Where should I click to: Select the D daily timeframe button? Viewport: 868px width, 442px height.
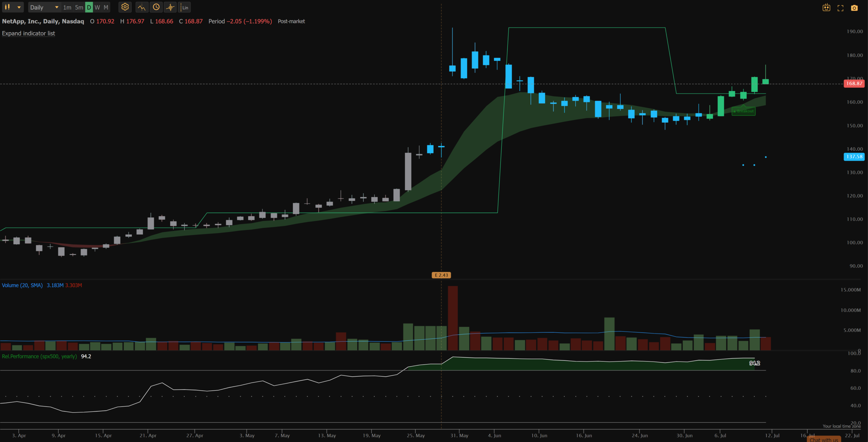click(x=89, y=7)
